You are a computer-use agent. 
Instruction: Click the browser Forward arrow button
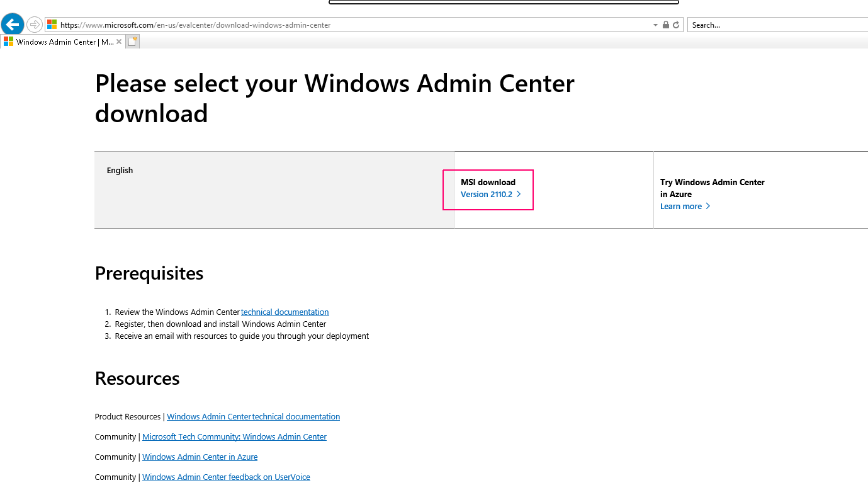point(35,25)
